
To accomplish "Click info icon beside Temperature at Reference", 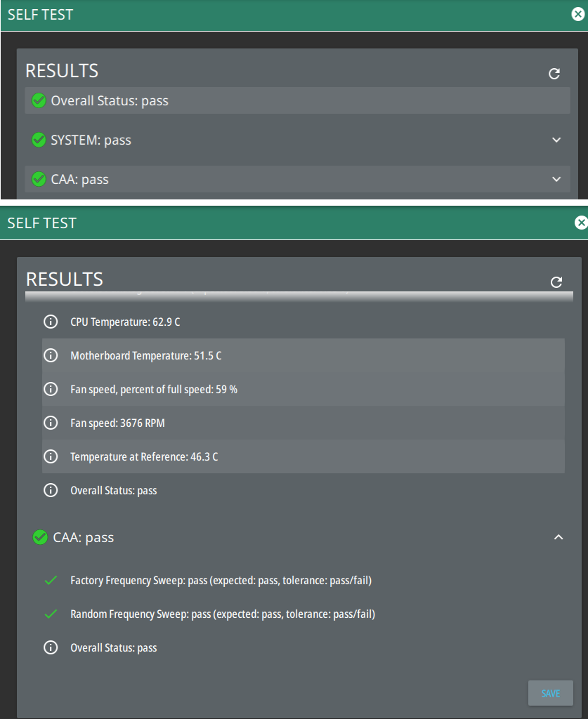I will point(51,457).
